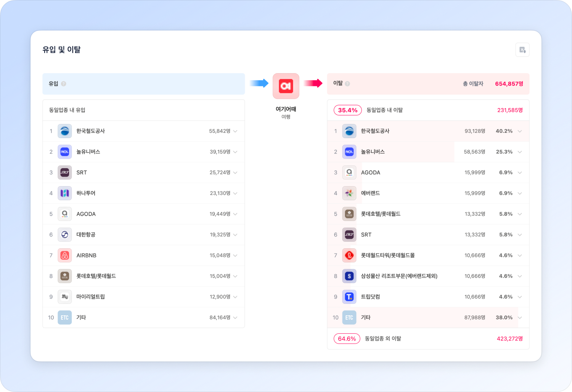Click the Excel export icon
572x392 pixels.
[x=522, y=50]
